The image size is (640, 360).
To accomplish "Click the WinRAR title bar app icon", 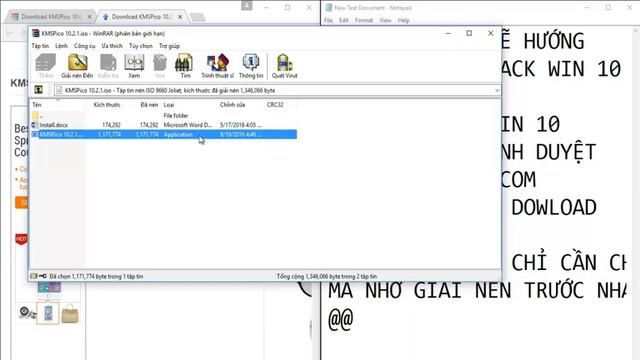I will [x=36, y=33].
